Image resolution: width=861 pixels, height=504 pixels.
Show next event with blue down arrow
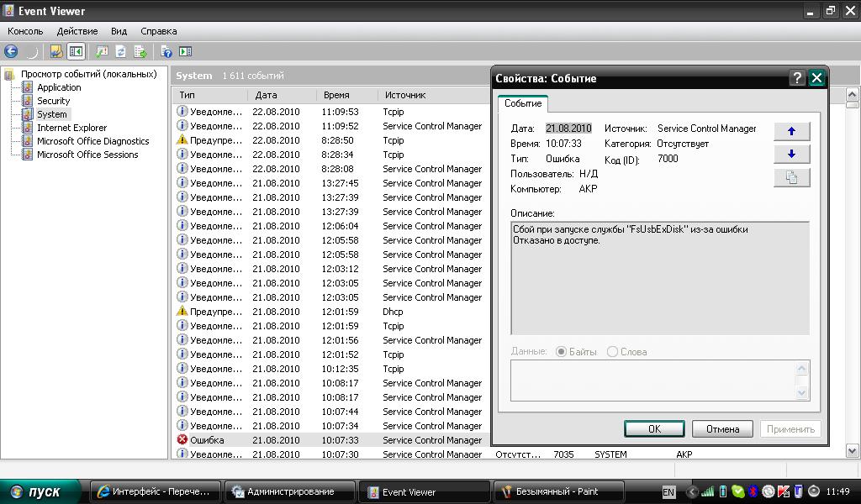click(791, 154)
